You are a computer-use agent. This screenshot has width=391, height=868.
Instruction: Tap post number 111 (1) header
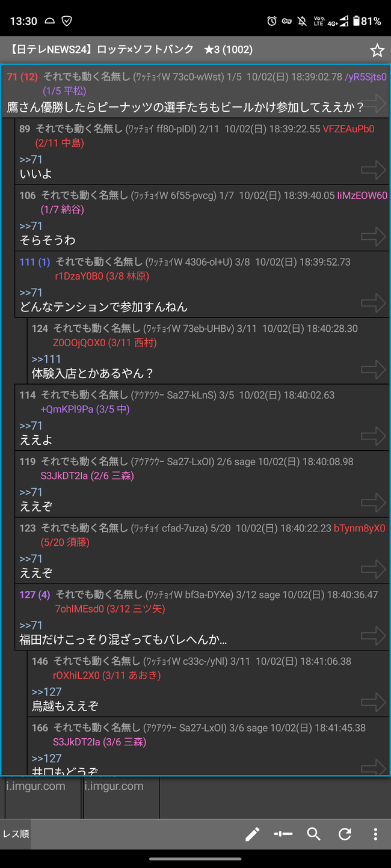pyautogui.click(x=35, y=262)
